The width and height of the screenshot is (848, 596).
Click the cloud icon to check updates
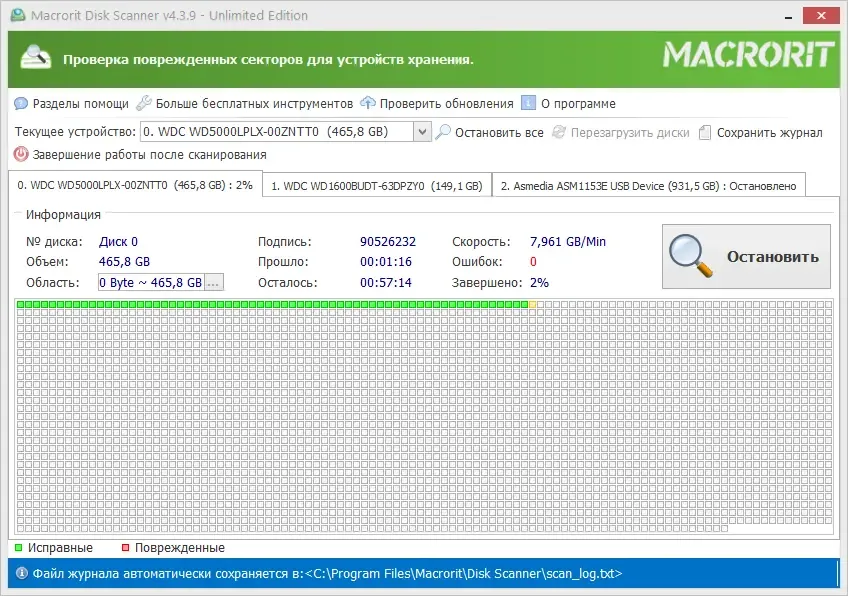click(x=368, y=103)
